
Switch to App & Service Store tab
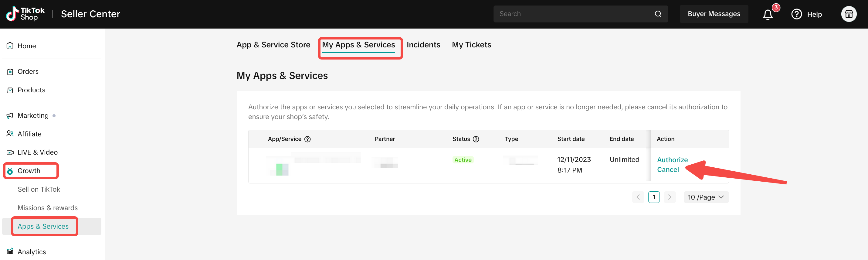click(273, 45)
